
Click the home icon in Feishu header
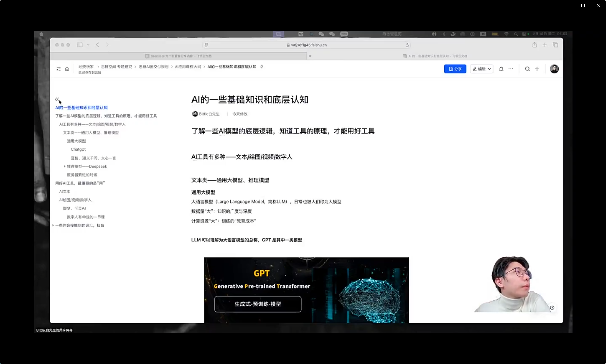tap(67, 69)
